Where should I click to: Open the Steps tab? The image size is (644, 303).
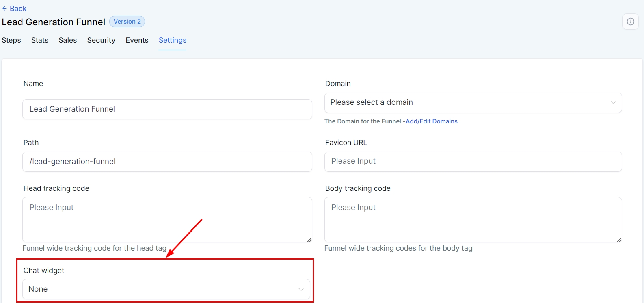tap(11, 40)
